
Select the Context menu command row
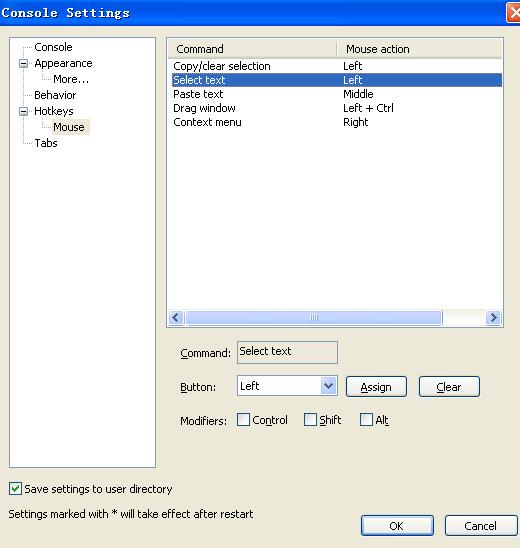[x=337, y=122]
